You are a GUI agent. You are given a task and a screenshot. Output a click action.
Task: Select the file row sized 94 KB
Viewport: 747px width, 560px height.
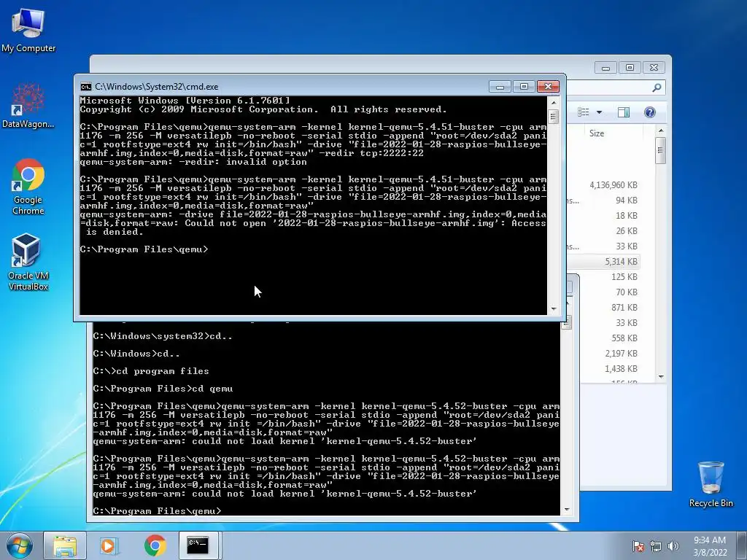(x=604, y=200)
